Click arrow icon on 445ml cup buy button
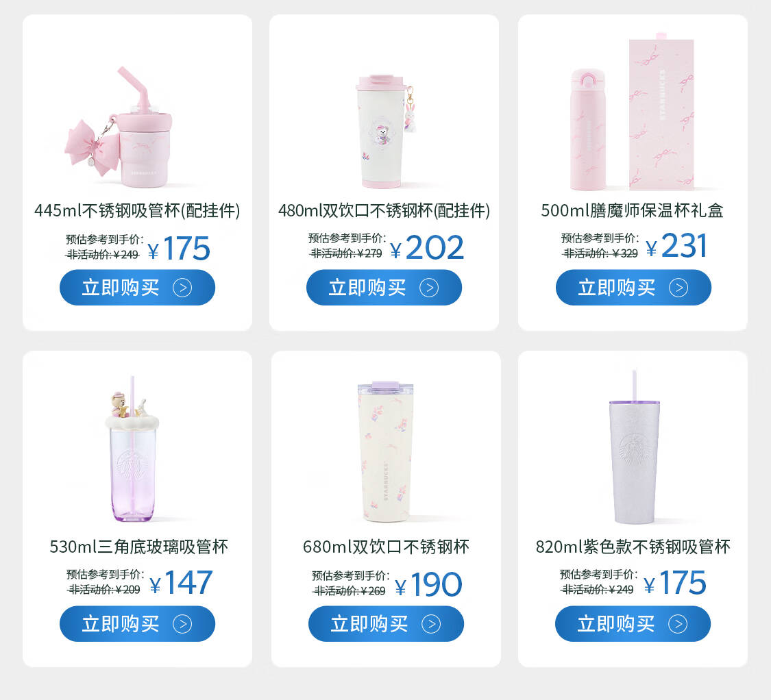This screenshot has height=700, width=771. pos(182,288)
